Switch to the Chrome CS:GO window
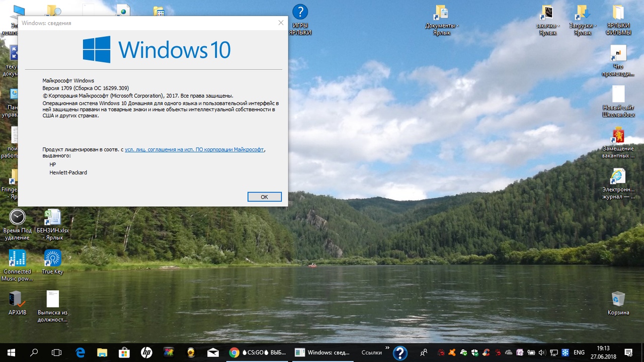Screen dimensions: 644x362 coord(257,352)
